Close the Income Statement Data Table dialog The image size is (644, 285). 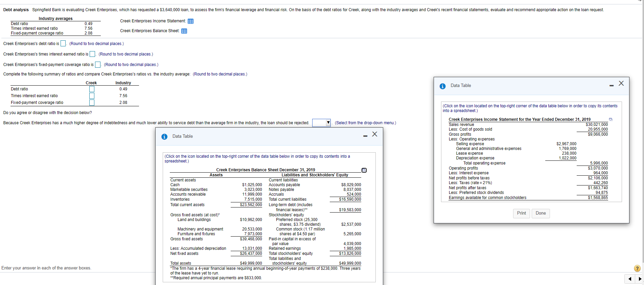[621, 83]
